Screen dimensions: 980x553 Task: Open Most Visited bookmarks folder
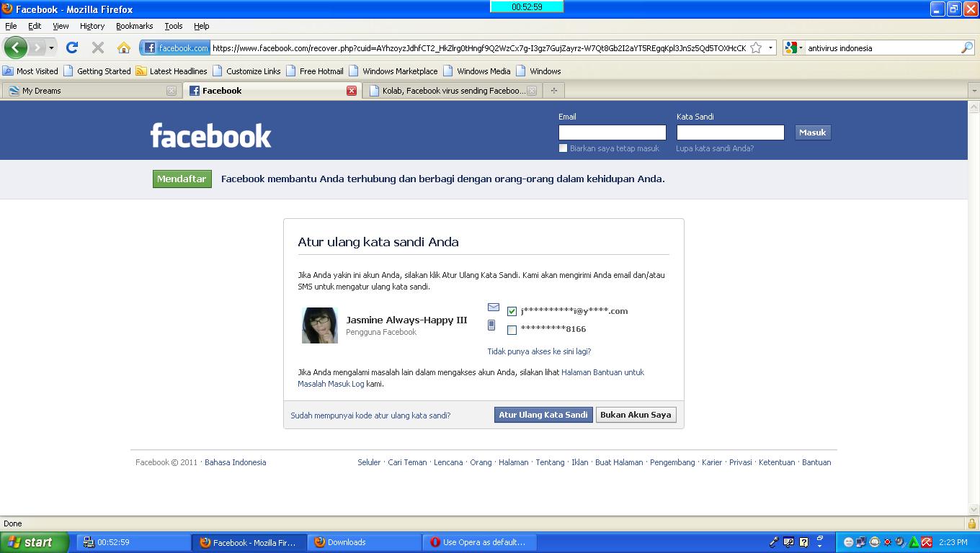tap(30, 71)
